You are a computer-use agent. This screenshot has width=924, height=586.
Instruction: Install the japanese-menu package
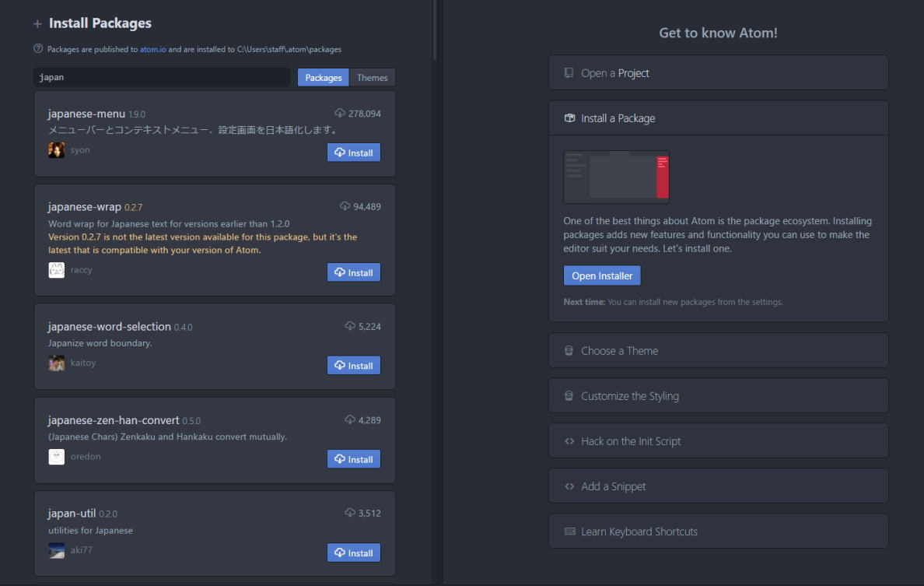[x=354, y=153]
